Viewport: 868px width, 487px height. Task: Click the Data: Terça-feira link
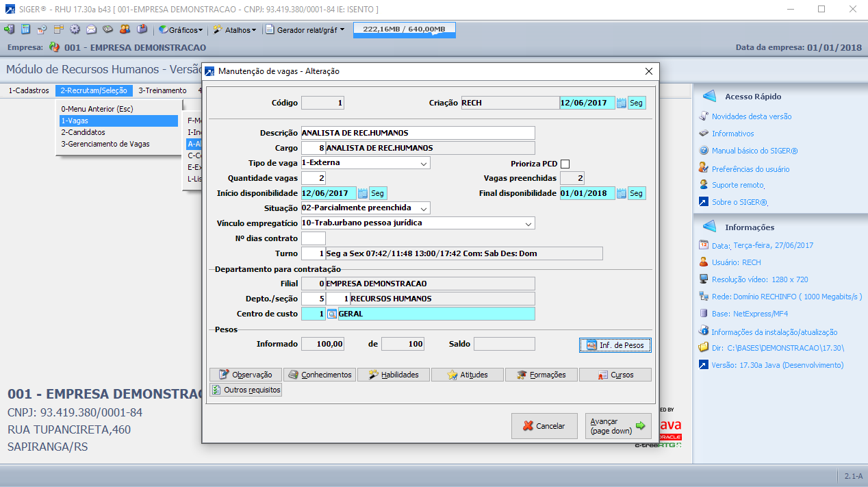[763, 245]
